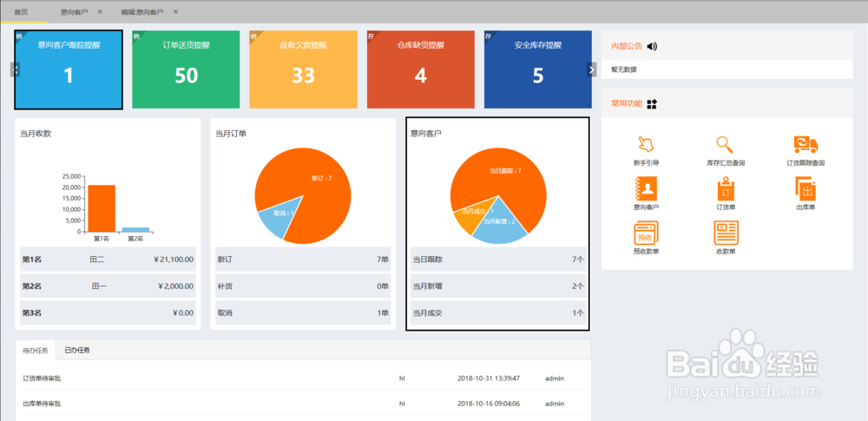This screenshot has height=421, width=868.
Task: Close the 编辑:意向客户 tab
Action: [x=175, y=11]
